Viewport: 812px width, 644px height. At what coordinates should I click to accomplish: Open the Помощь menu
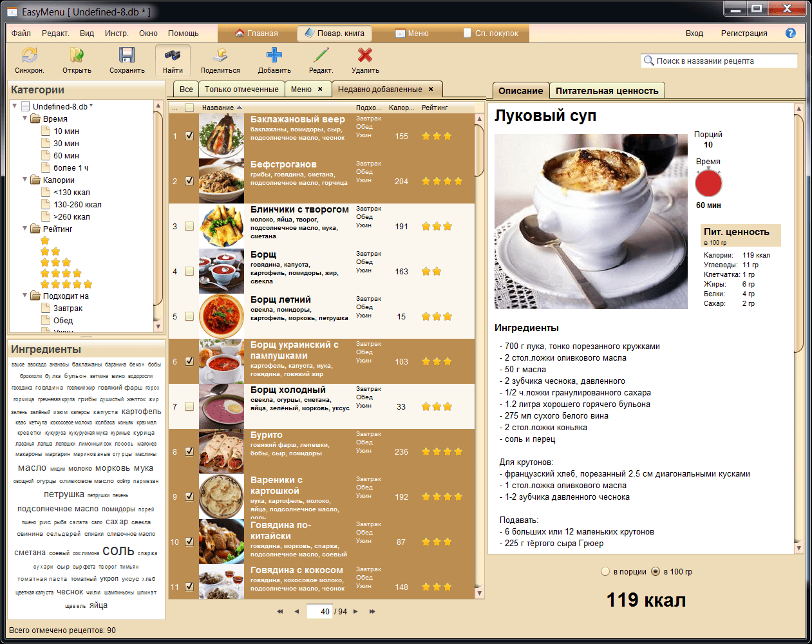tap(184, 33)
